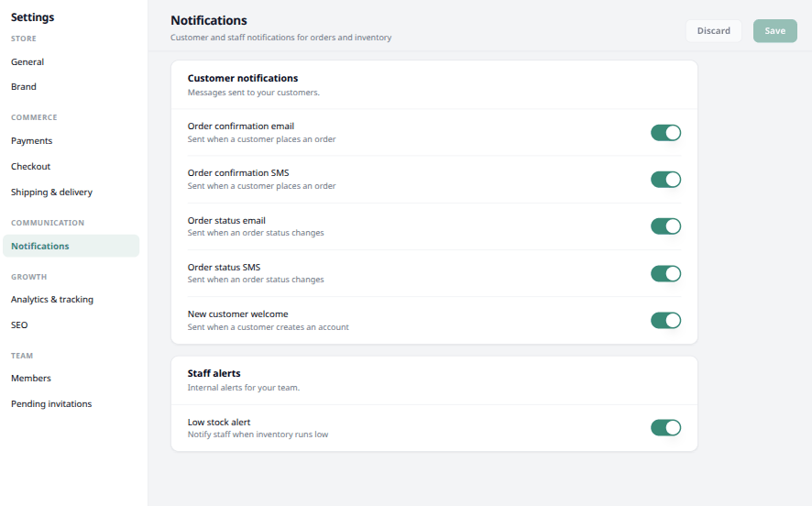Click the New customer welcome label
Image resolution: width=812 pixels, height=506 pixels.
pos(237,314)
